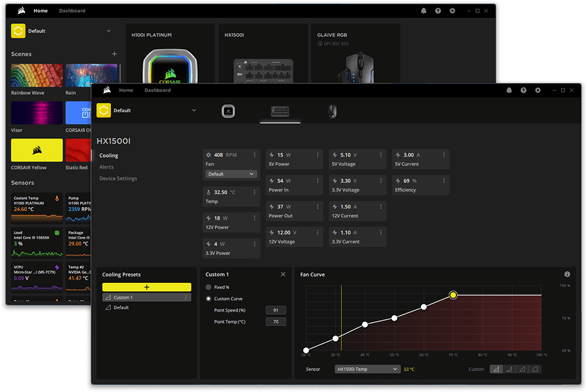This screenshot has height=392, width=587.
Task: Select first custom curve shape preset icon
Action: click(496, 369)
